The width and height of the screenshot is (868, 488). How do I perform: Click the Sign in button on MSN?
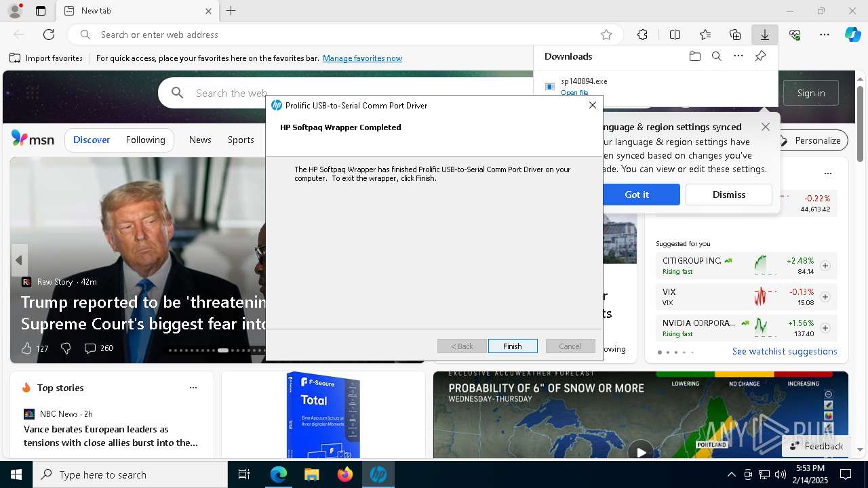(x=811, y=93)
